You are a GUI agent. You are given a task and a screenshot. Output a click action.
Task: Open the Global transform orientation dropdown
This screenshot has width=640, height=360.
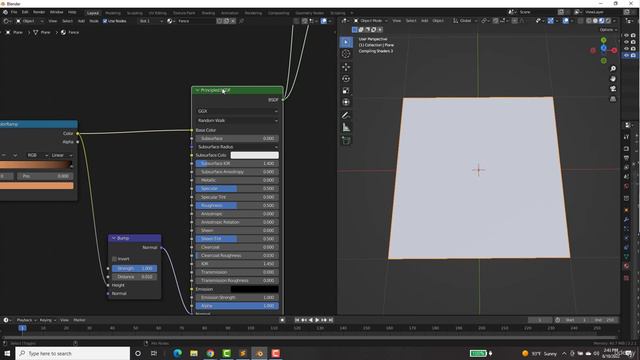click(465, 21)
